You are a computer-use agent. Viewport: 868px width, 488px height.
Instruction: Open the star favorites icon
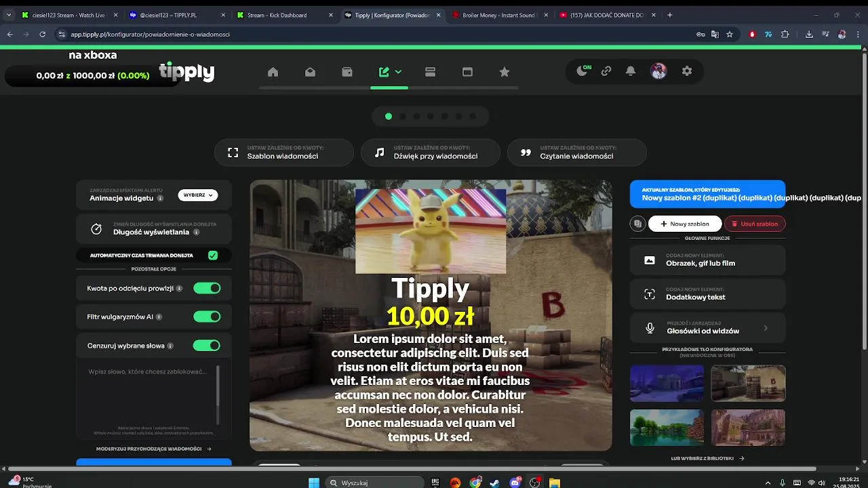pyautogui.click(x=505, y=72)
